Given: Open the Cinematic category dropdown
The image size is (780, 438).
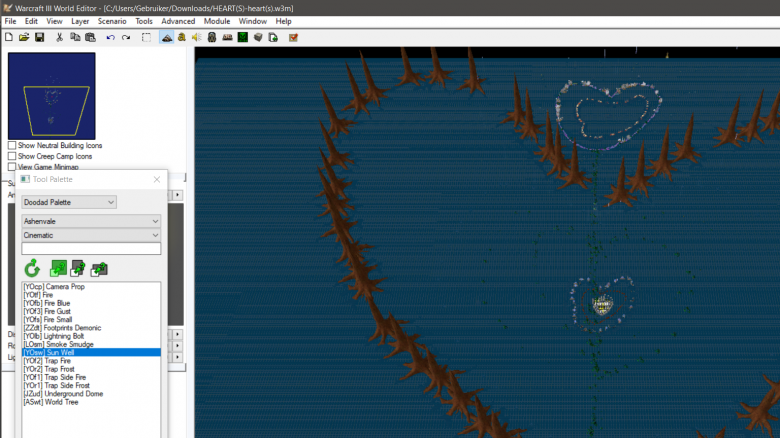Looking at the screenshot, I should coord(91,235).
